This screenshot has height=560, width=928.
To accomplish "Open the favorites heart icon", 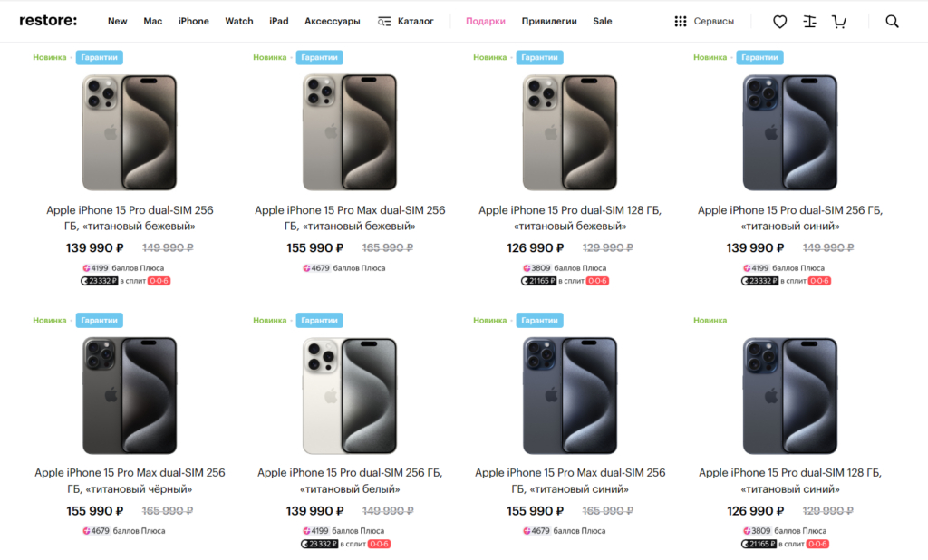I will (779, 22).
